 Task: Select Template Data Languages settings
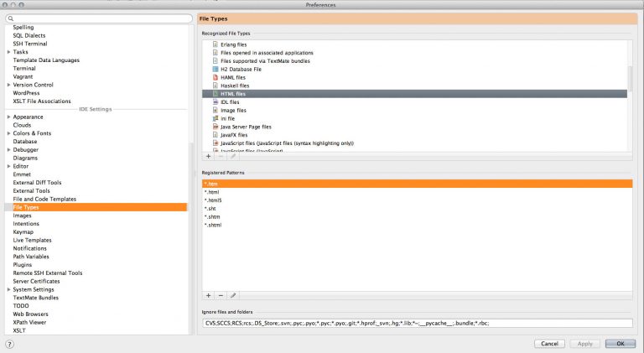(46, 60)
